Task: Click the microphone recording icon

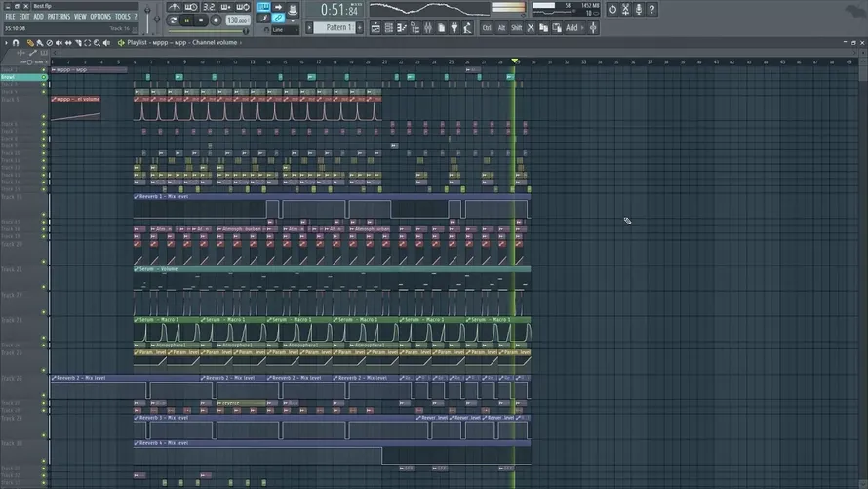Action: coord(638,10)
